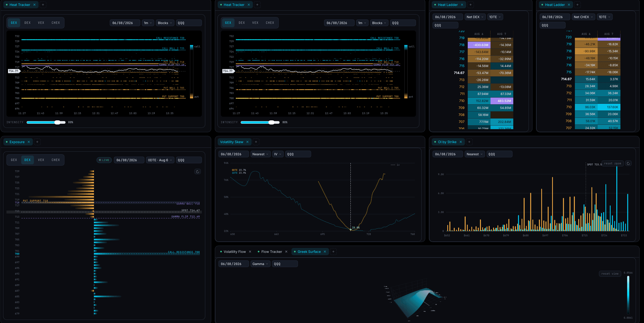Click refresh icon in OI by Strike panel
Screen dimensions: 644x323
[628, 163]
